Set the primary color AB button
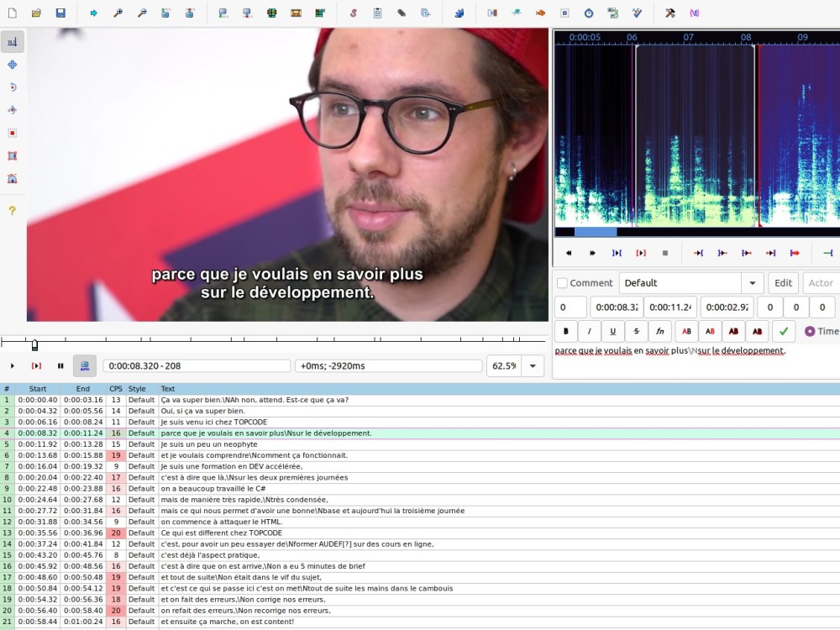Viewport: 840px width, 630px height. tap(686, 331)
